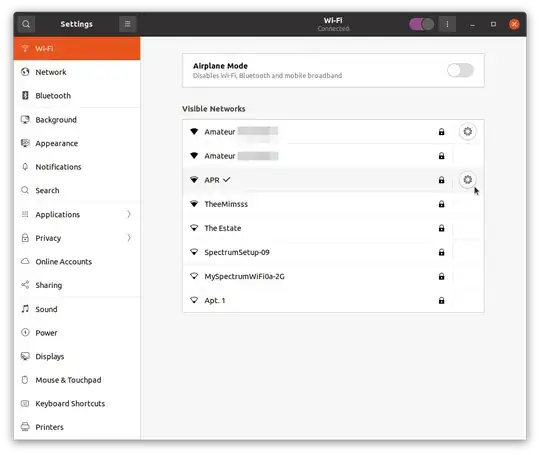The image size is (540, 455).
Task: Select Keyboard Shortcuts in sidebar
Action: tap(77, 403)
